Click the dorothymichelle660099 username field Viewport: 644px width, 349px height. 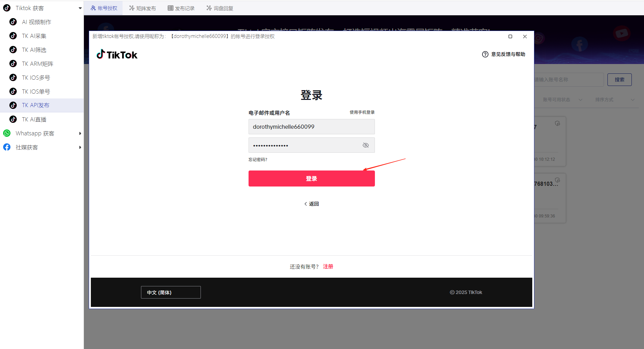pos(311,127)
